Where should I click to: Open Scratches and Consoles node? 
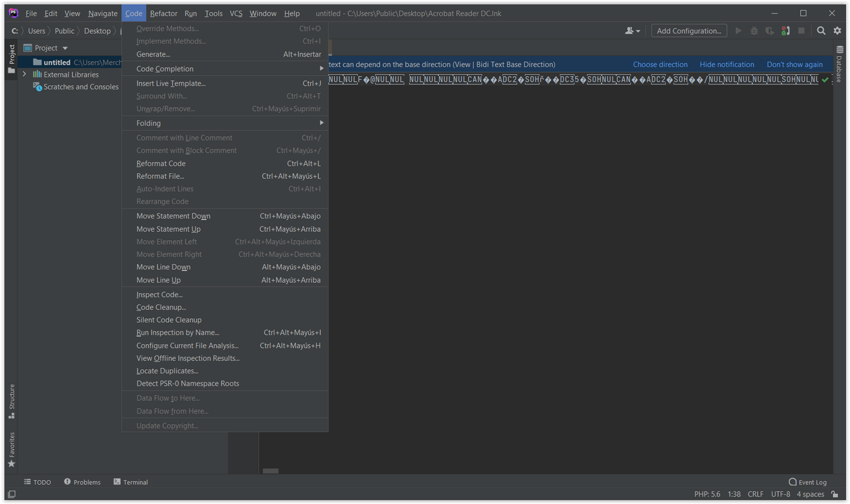tap(76, 87)
